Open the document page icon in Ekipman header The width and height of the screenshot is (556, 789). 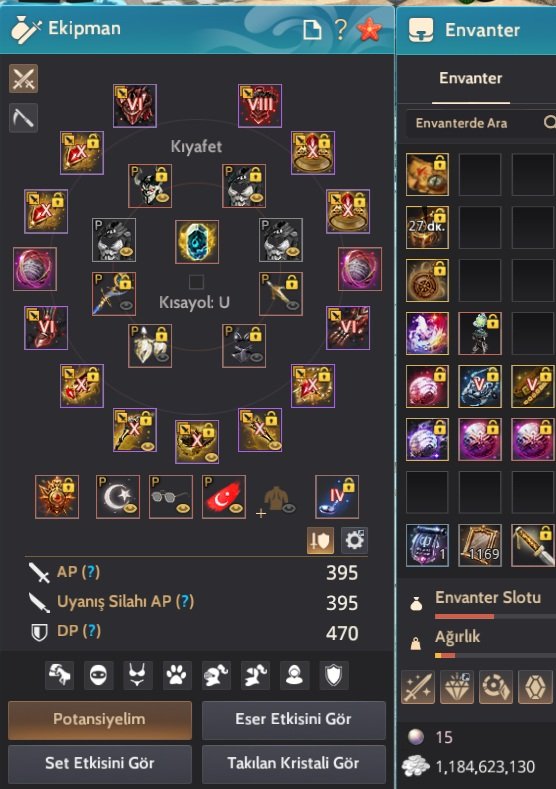point(312,30)
